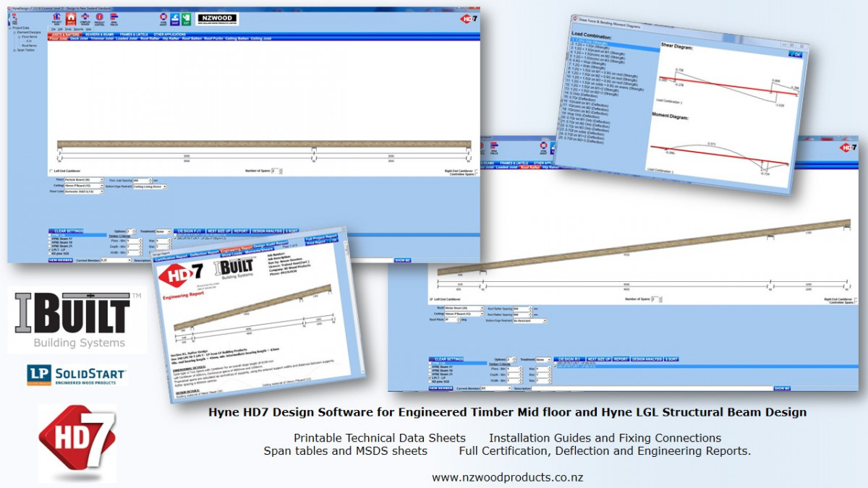Toggle LPI-T - LP checkbox in roof rafter window
This screenshot has width=868, height=488.
pos(431,377)
